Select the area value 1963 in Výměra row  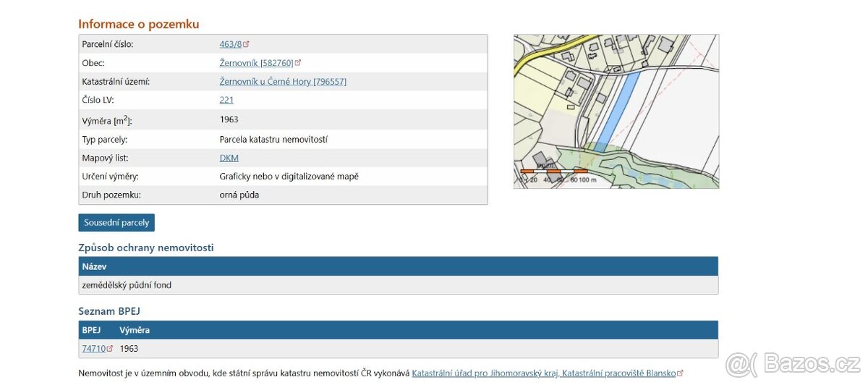tap(229, 119)
